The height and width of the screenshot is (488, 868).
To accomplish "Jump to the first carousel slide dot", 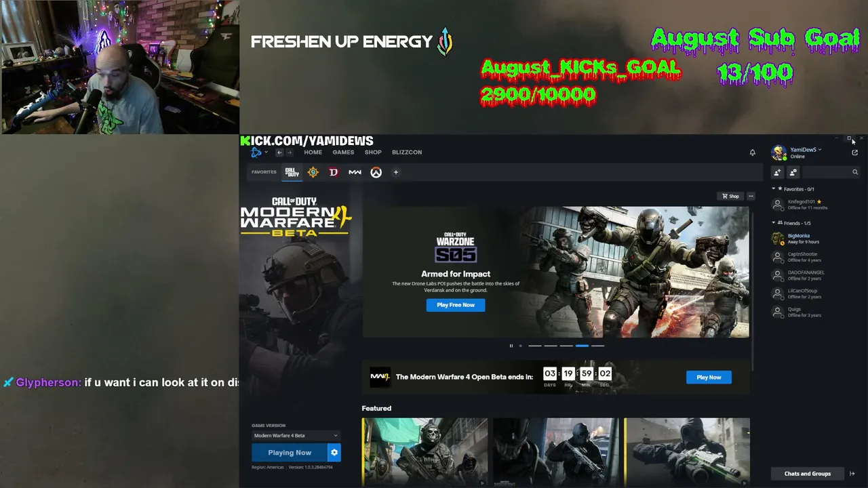I will point(520,346).
